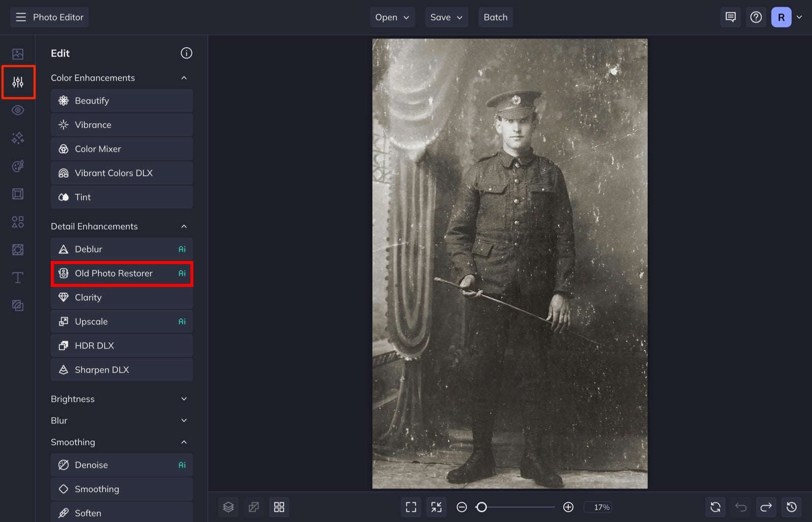
Task: Launch the Old Photo Restorer tool
Action: pos(121,273)
